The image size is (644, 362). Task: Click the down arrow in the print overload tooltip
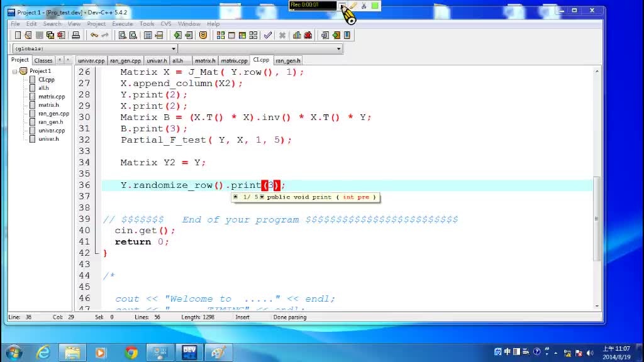[x=262, y=197]
